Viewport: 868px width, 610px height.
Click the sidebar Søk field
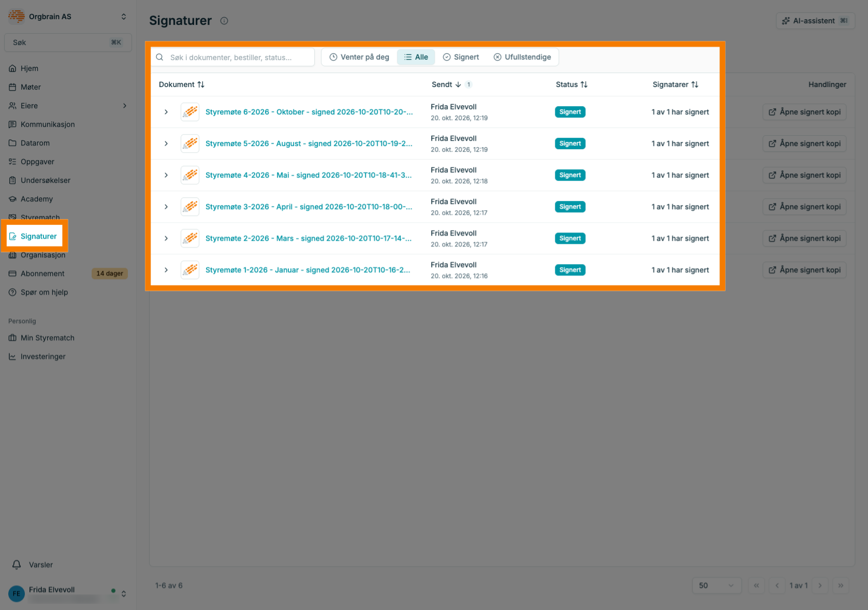68,42
